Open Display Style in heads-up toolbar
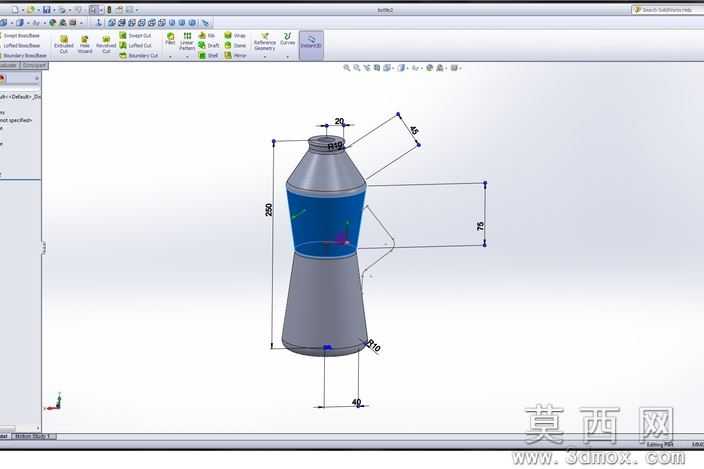 pos(401,68)
